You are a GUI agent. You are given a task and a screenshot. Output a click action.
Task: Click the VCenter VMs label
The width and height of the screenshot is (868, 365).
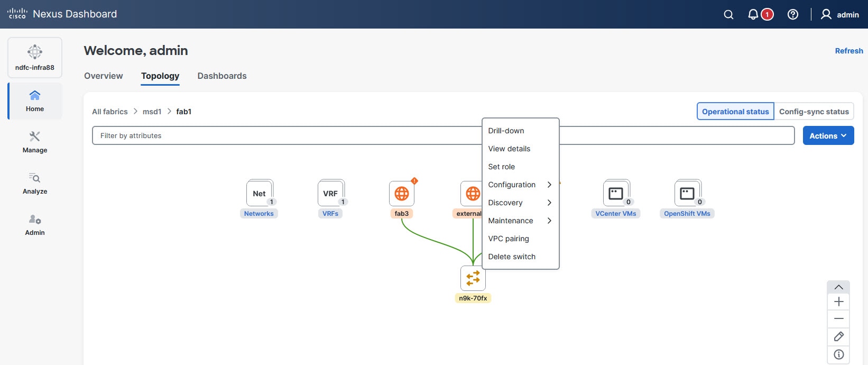click(616, 214)
